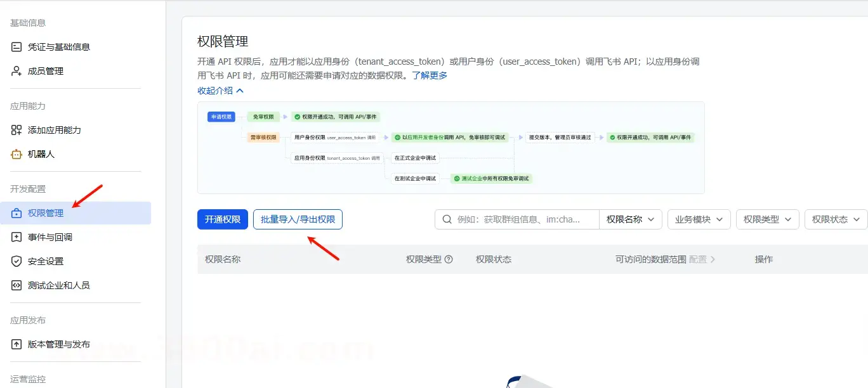Collapse the intro via 收起介绍
The image size is (868, 388).
pyautogui.click(x=220, y=91)
